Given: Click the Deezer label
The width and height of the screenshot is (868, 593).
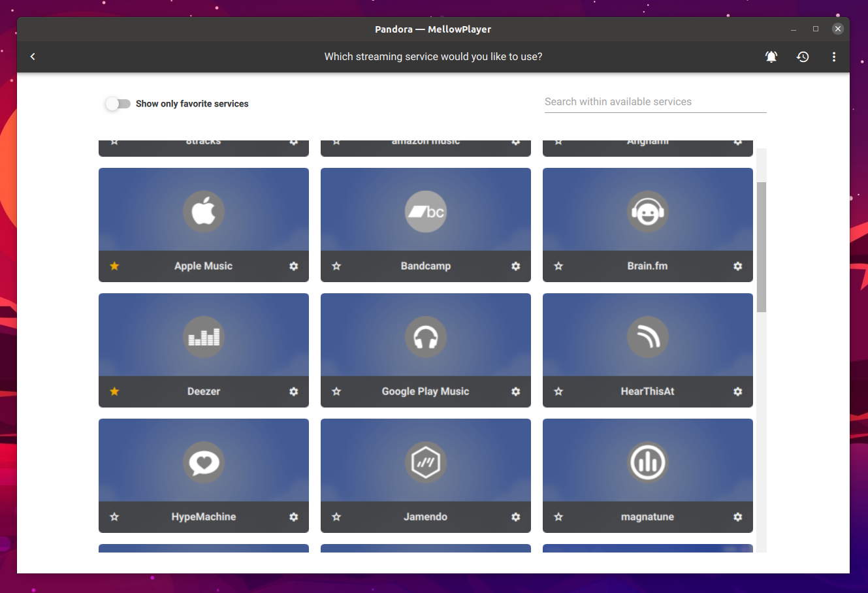Looking at the screenshot, I should click(204, 391).
